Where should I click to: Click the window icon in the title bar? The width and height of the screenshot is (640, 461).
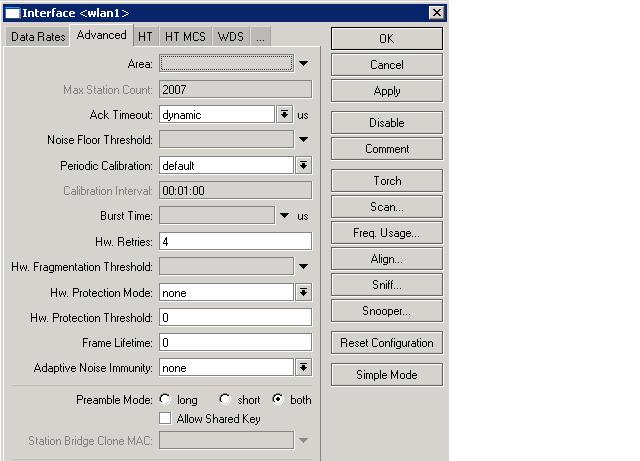(x=12, y=13)
